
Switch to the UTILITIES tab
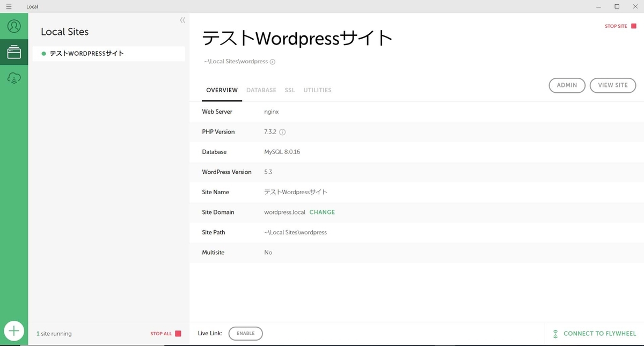pyautogui.click(x=317, y=90)
